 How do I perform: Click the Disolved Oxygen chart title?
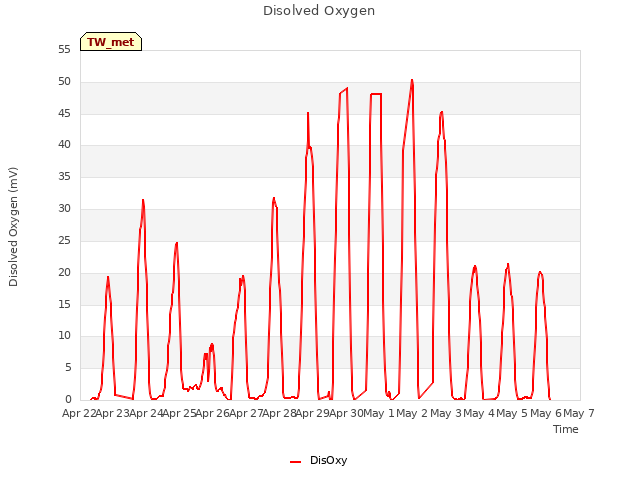[x=319, y=11]
